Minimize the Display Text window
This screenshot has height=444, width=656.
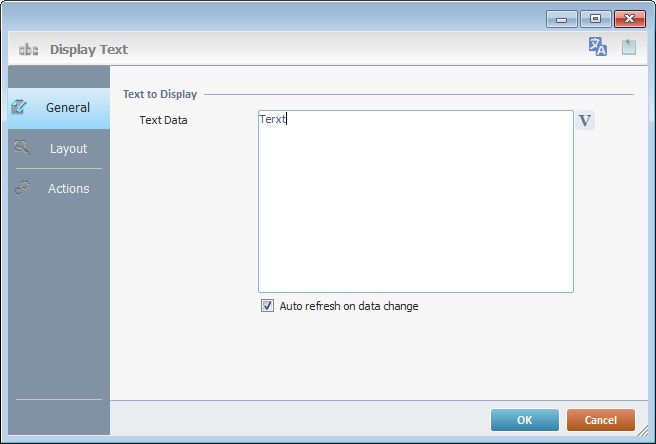coord(562,19)
